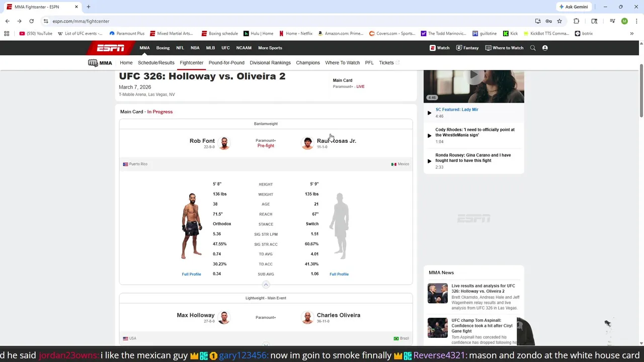Click the large video player thumbnail
The width and height of the screenshot is (644, 362).
coord(474,86)
